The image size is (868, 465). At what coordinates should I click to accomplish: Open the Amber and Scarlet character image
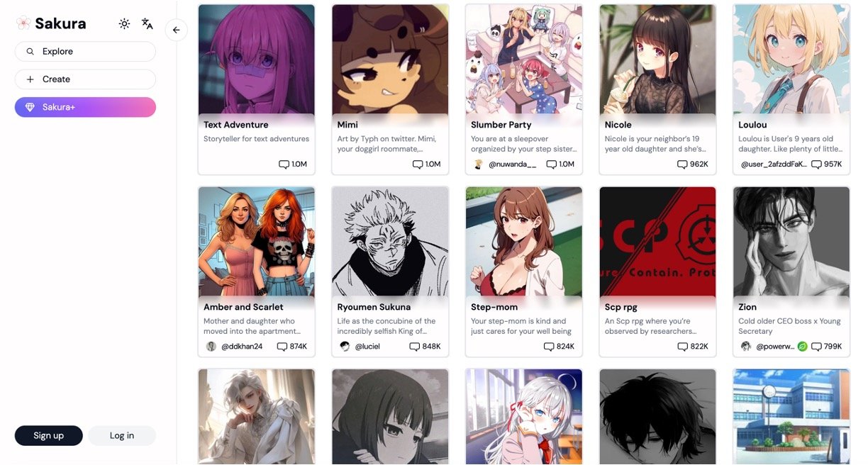point(257,242)
